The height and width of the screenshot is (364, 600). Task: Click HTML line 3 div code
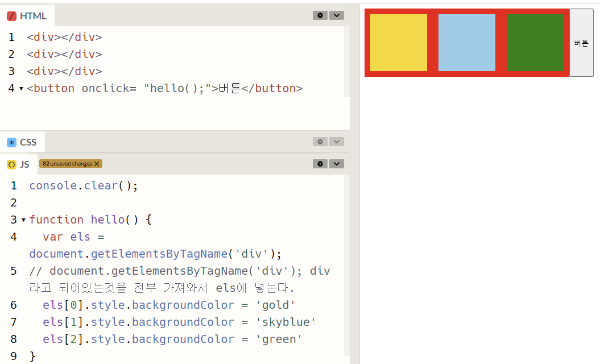coord(64,71)
